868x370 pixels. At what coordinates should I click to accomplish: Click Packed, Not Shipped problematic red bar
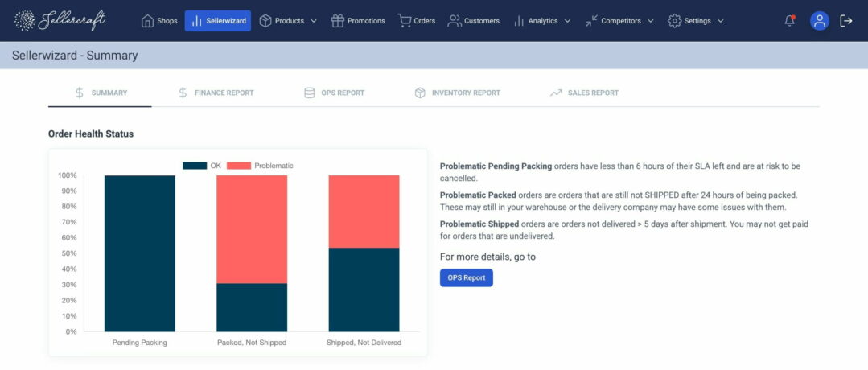pyautogui.click(x=252, y=229)
